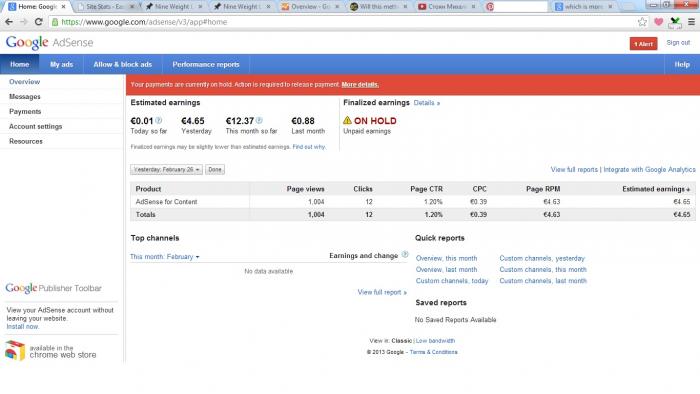Switch to the 'which is more' browser tab
700x394 pixels.
[x=583, y=7]
